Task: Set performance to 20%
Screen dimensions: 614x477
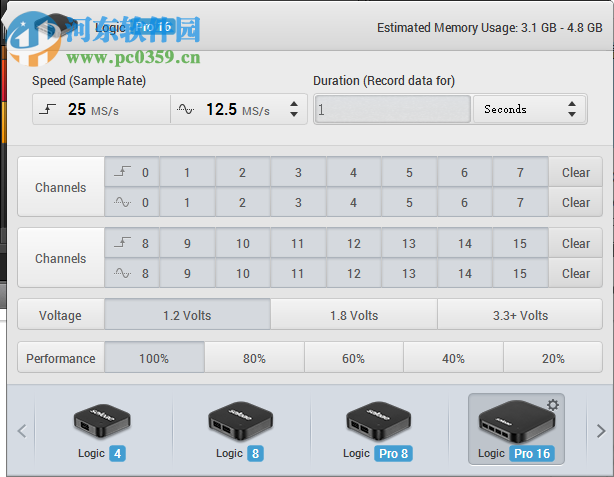Action: pyautogui.click(x=553, y=358)
